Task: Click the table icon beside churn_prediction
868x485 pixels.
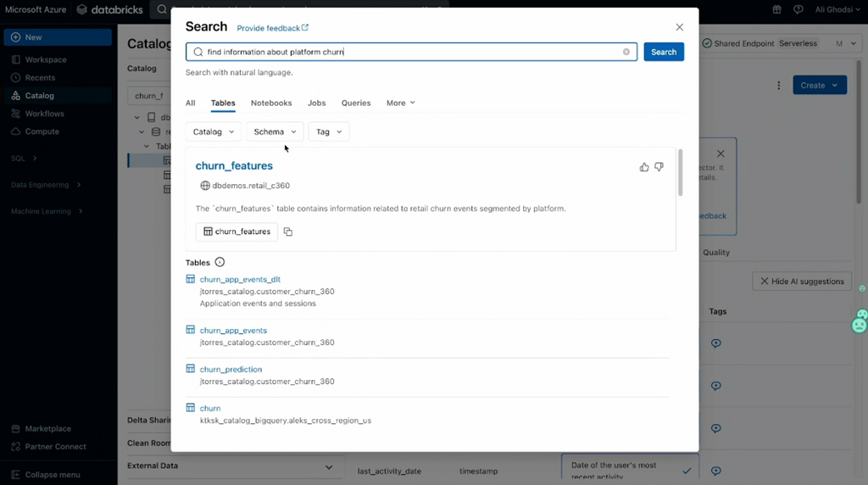Action: coord(191,369)
